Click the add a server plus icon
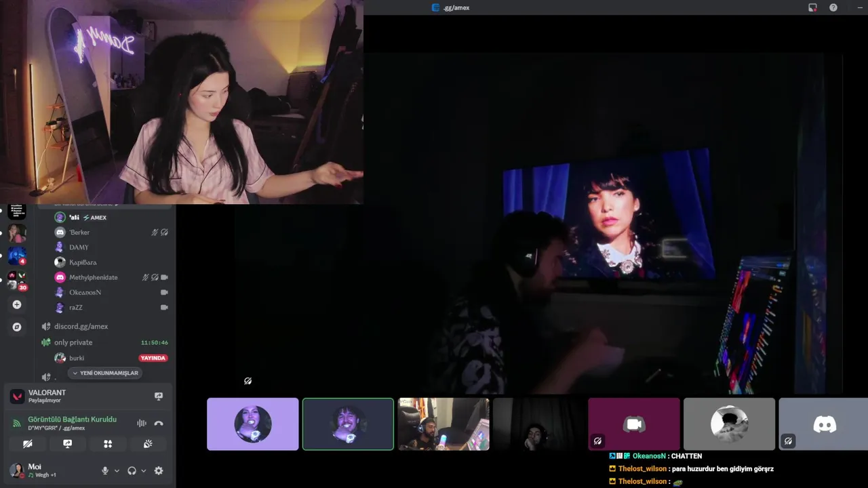 tap(17, 304)
